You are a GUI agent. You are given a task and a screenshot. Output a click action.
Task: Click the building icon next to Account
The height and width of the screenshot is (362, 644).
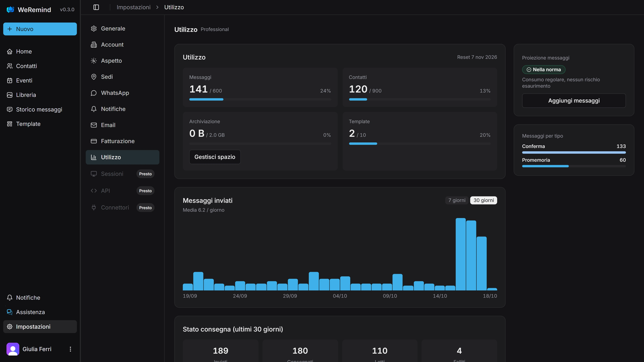click(x=94, y=45)
